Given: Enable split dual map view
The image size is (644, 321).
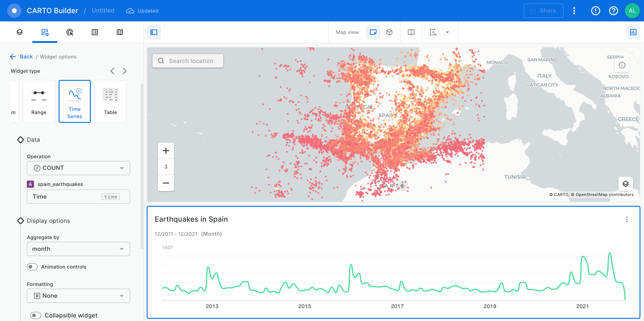Looking at the screenshot, I should pyautogui.click(x=411, y=32).
